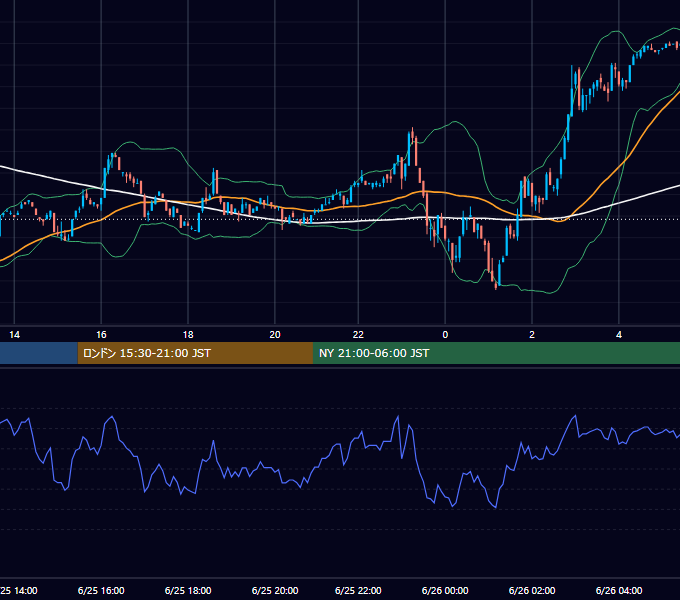Click the NY 21:00-06:00 JST session band
The image size is (680, 600).
pyautogui.click(x=496, y=353)
